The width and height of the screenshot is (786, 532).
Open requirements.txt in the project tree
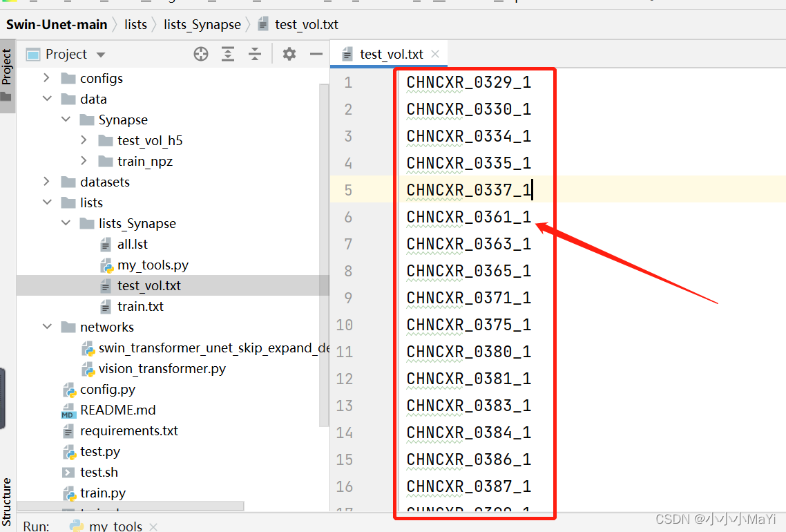(129, 430)
